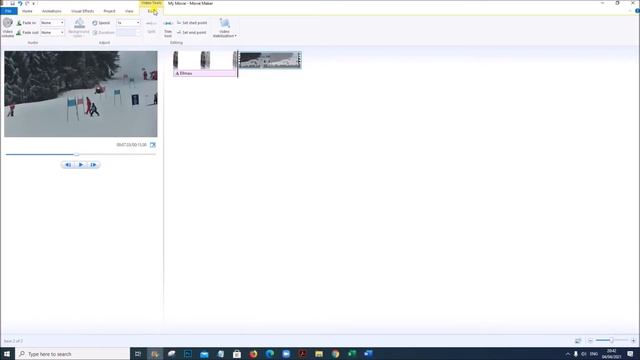
Task: Click the Fade in icon
Action: (x=19, y=23)
